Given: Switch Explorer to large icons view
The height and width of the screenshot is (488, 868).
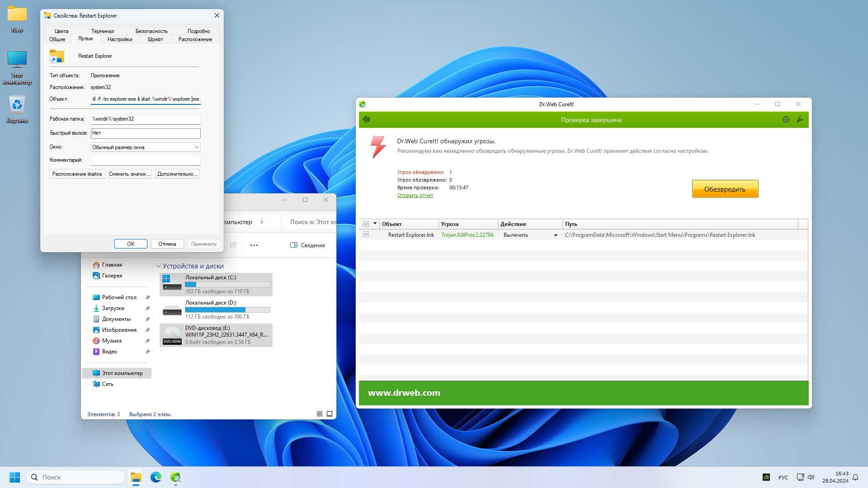Looking at the screenshot, I should tap(330, 414).
